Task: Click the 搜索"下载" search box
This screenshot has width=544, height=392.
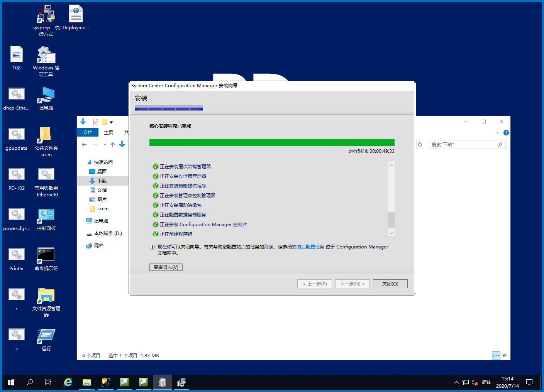Action: [466, 145]
